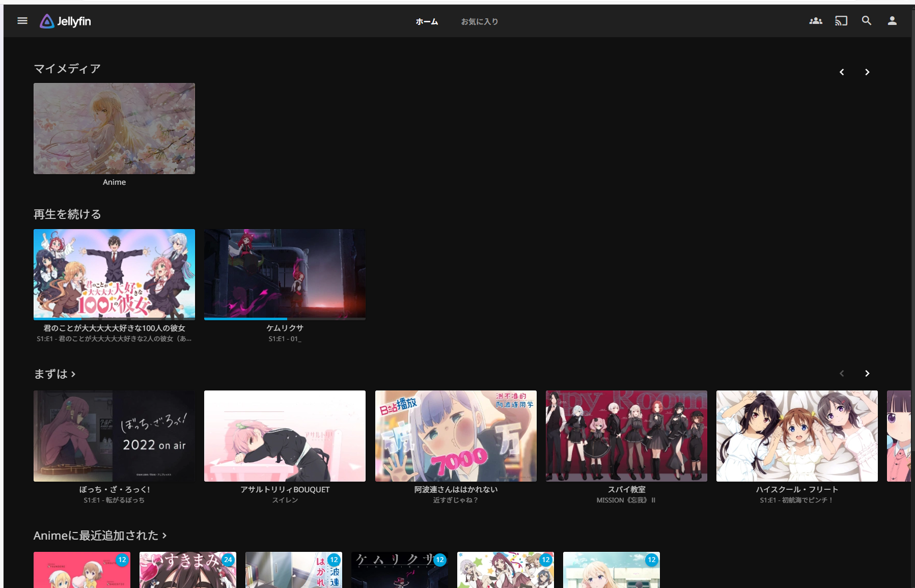Open the hamburger navigation menu
The width and height of the screenshot is (915, 588).
tap(22, 21)
